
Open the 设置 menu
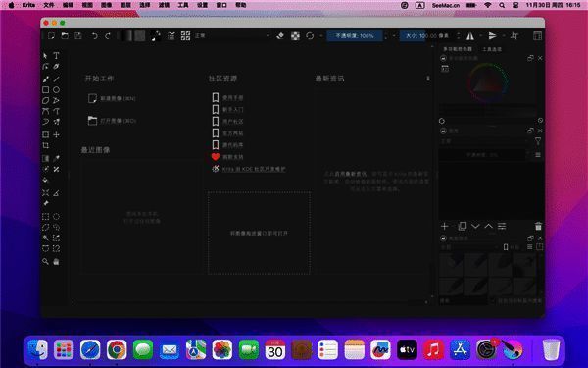coord(202,5)
